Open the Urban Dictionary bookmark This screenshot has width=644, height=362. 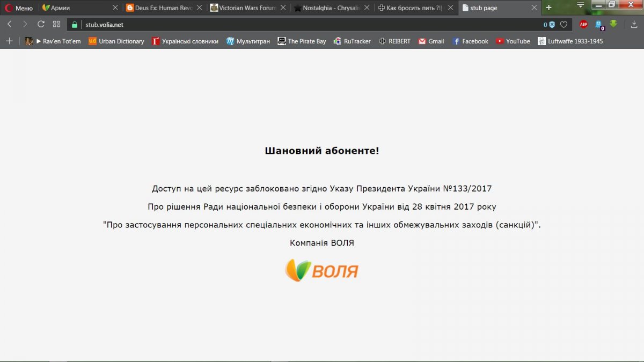(x=116, y=41)
